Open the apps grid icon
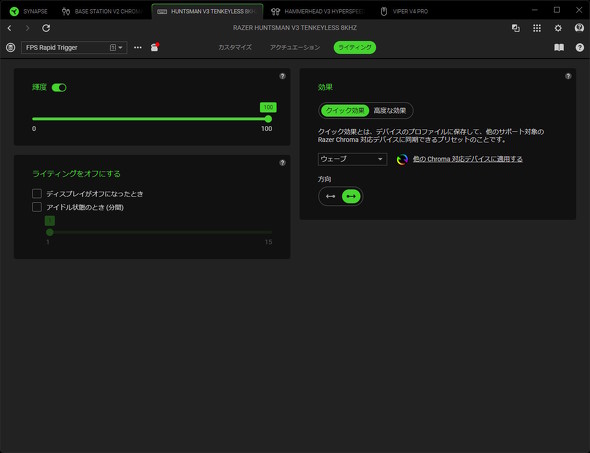590x453 pixels. click(537, 28)
